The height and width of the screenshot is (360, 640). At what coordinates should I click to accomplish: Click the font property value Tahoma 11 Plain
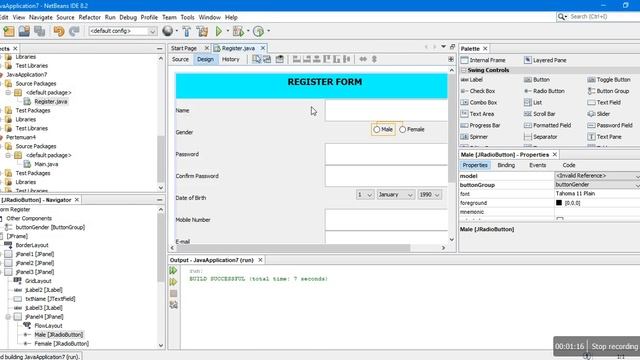point(575,193)
